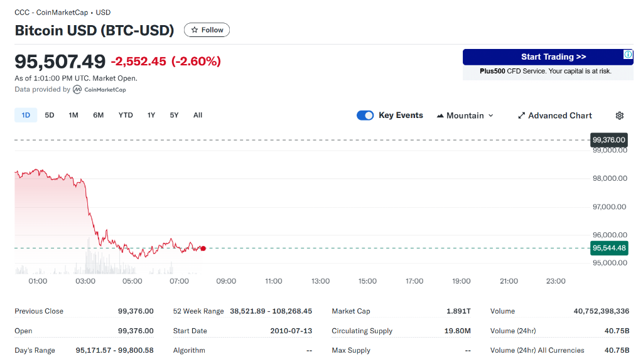Toggle the Key Events switch
The height and width of the screenshot is (364, 643).
click(x=365, y=115)
